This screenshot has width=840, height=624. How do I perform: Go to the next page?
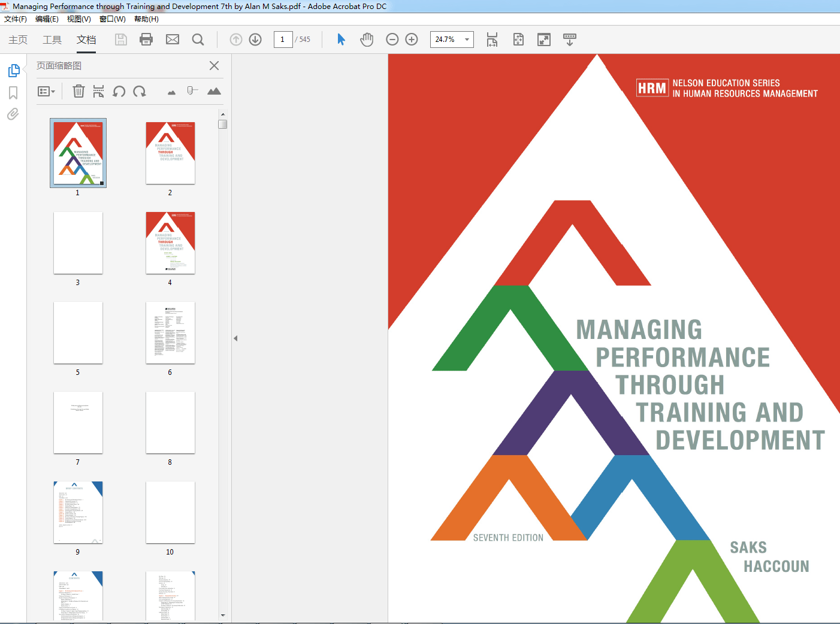(255, 40)
